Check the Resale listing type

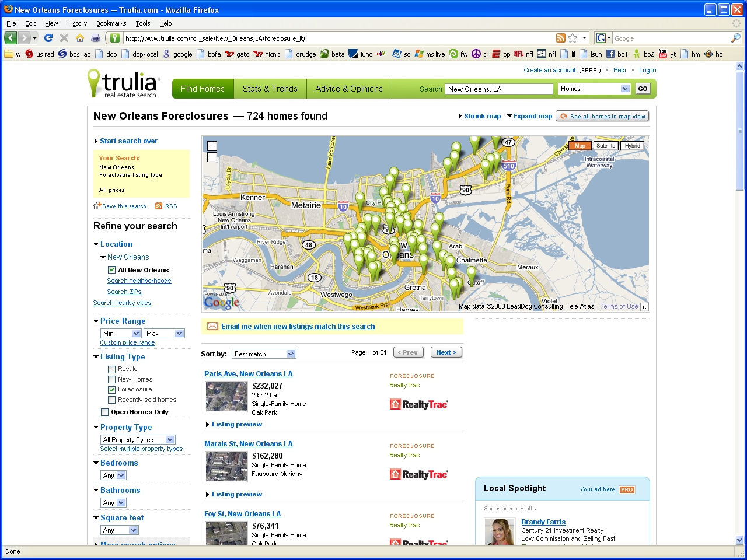click(x=111, y=369)
